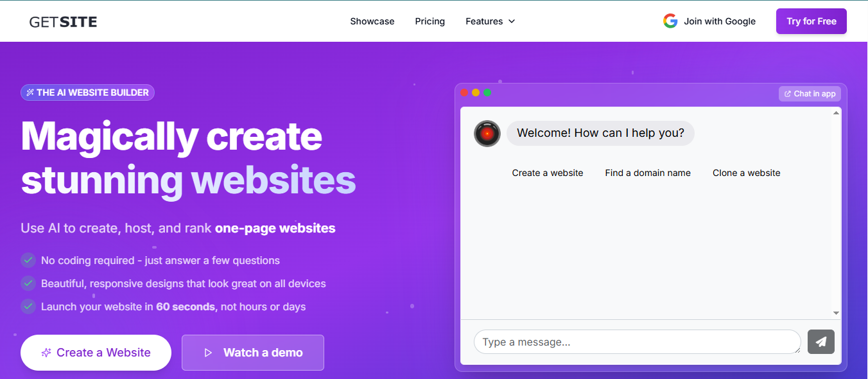Send a message with the paper plane icon
Screen dimensions: 868x379
pos(820,342)
